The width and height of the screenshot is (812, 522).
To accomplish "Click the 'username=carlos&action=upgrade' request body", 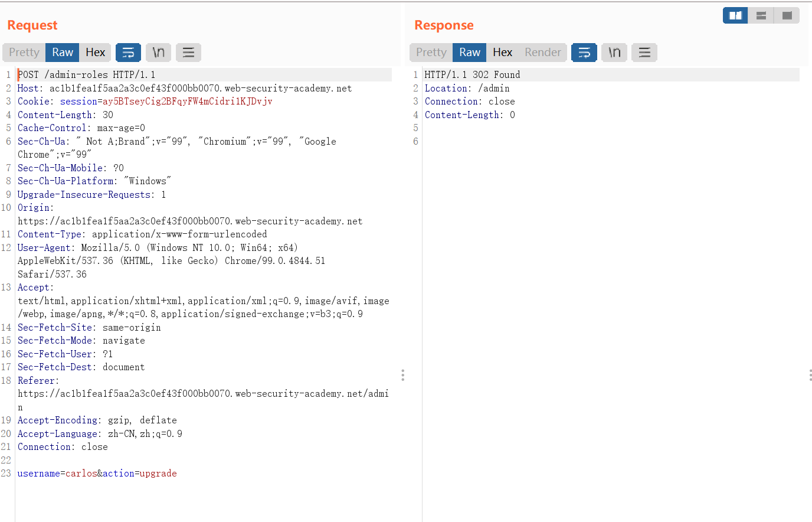I will click(97, 474).
